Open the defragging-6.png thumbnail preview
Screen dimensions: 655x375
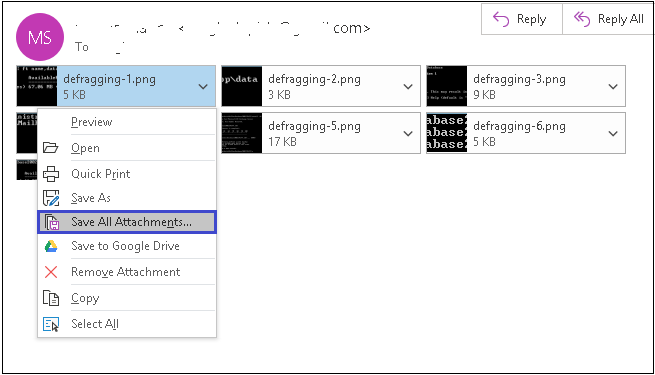(447, 133)
